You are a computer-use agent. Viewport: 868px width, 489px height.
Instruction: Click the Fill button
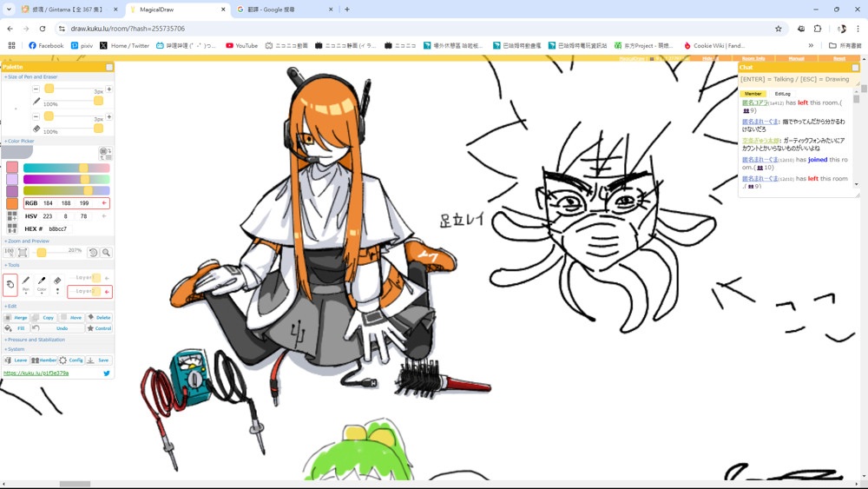(16, 328)
